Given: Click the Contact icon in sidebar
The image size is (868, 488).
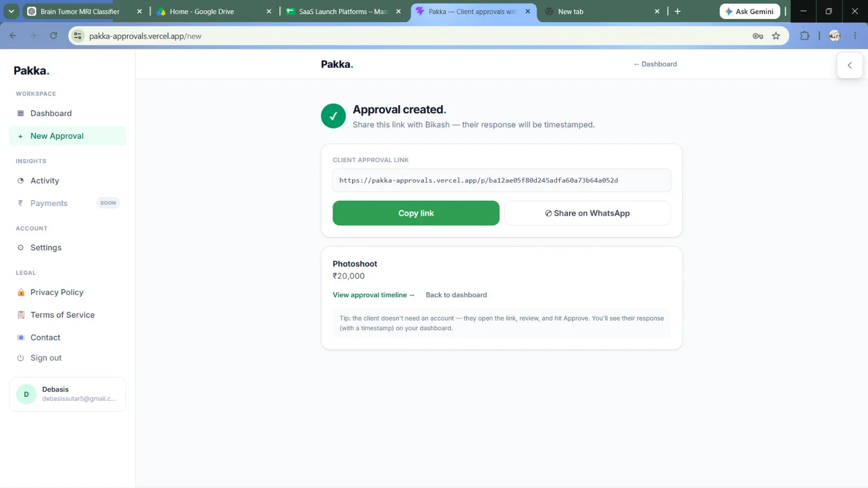Looking at the screenshot, I should [21, 337].
